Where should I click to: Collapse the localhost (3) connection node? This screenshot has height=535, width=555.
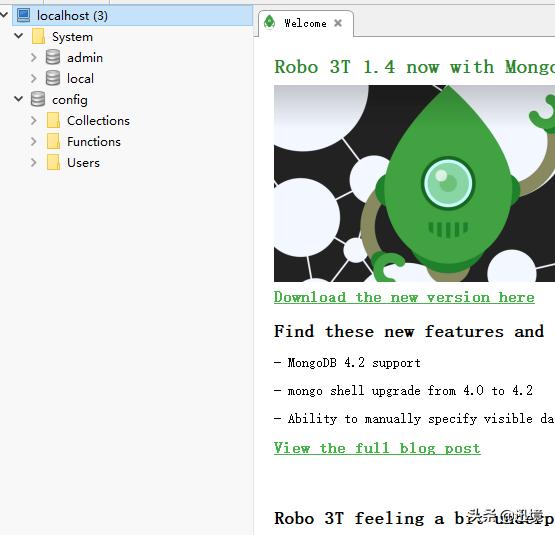[4, 15]
